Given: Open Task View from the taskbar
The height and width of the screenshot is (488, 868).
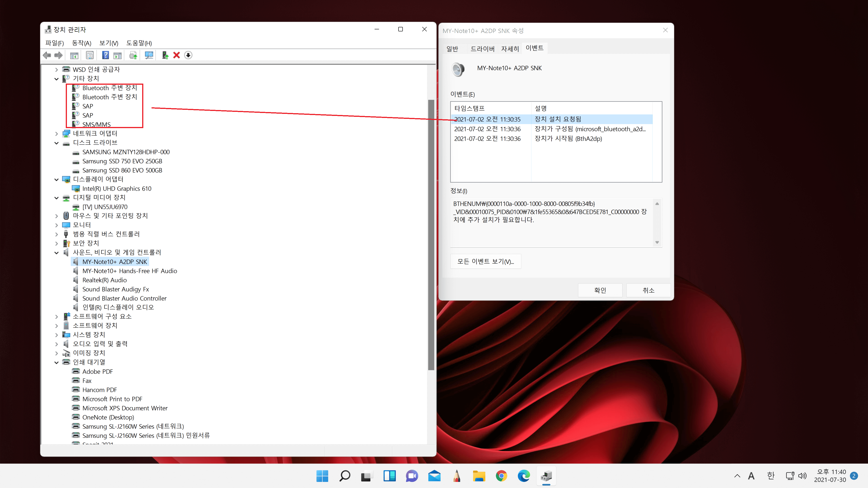Looking at the screenshot, I should point(367,476).
